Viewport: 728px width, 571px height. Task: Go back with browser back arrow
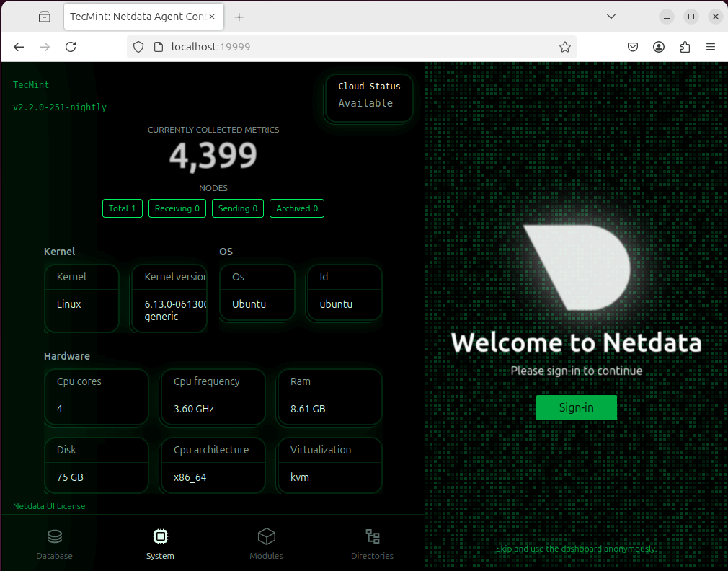(x=19, y=47)
